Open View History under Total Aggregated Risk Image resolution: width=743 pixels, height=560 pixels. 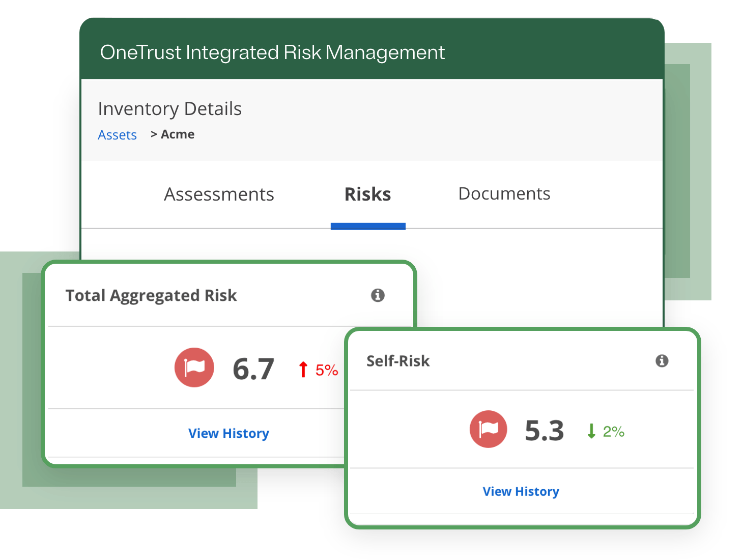[228, 433]
